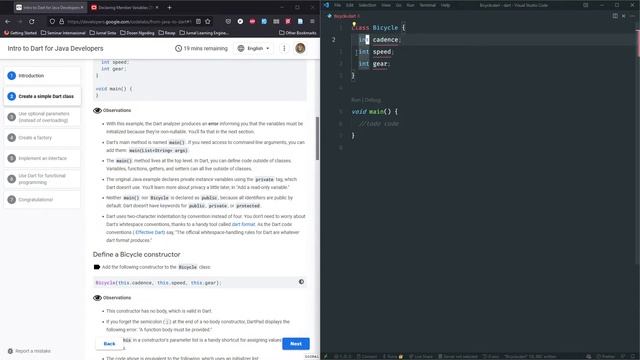This screenshot has height=360, width=640.
Task: Go back using the browser back arrow
Action: click(8, 21)
